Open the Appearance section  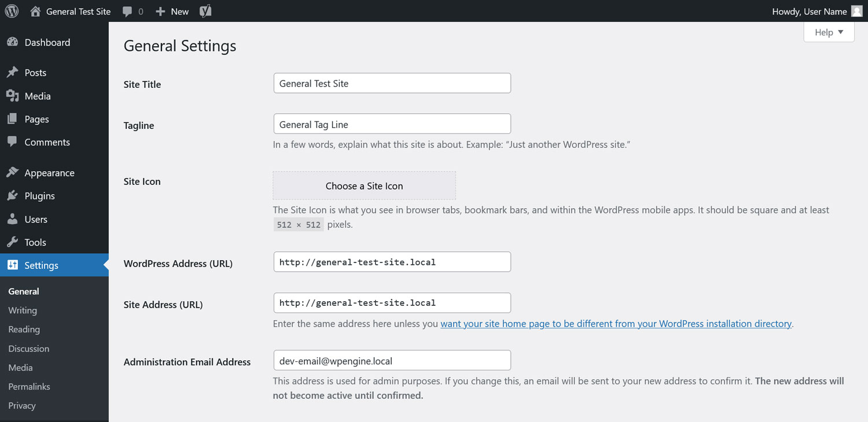48,172
